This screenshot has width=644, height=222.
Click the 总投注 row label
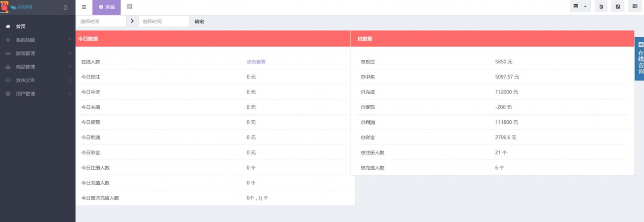tap(368, 62)
